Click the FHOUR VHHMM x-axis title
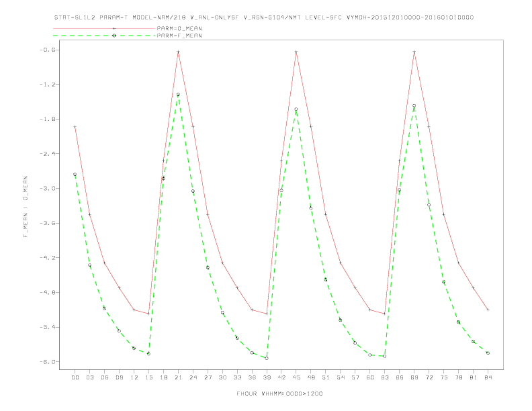Viewport: 532px width, 411px height. click(x=279, y=394)
